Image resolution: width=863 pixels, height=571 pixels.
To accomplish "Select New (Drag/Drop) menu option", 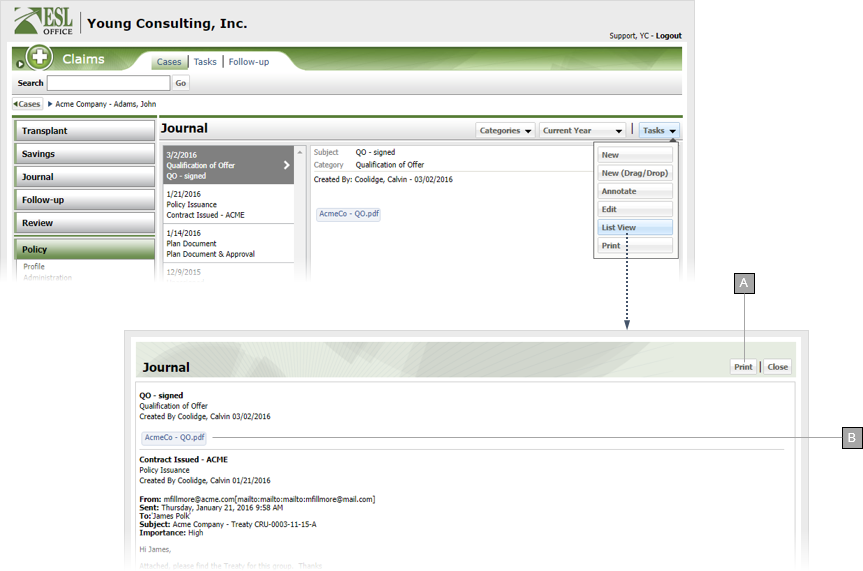I will tap(635, 173).
